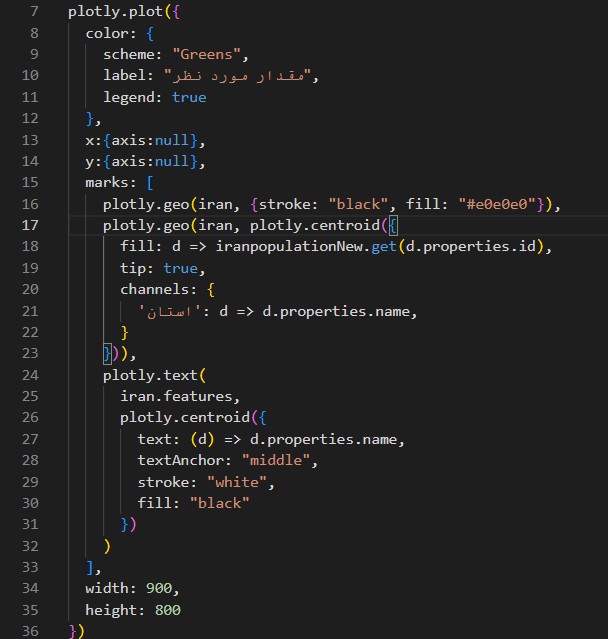Click the yellow closing parenthesis on line 32
This screenshot has width=608, height=639.
[x=107, y=546]
